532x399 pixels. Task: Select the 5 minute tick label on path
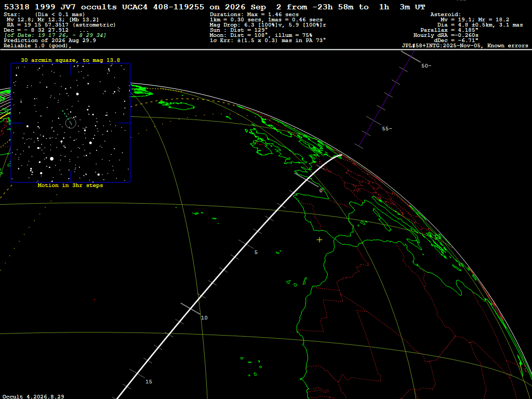coord(256,252)
